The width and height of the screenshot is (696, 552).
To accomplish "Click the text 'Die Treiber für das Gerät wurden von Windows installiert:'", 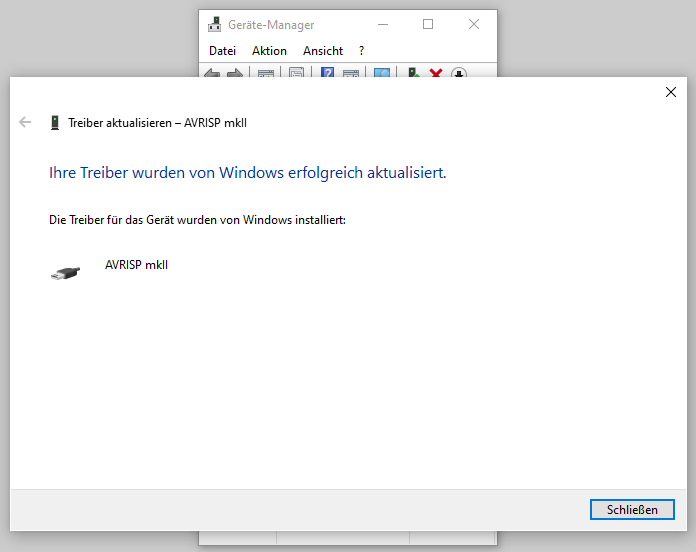I will 197,220.
